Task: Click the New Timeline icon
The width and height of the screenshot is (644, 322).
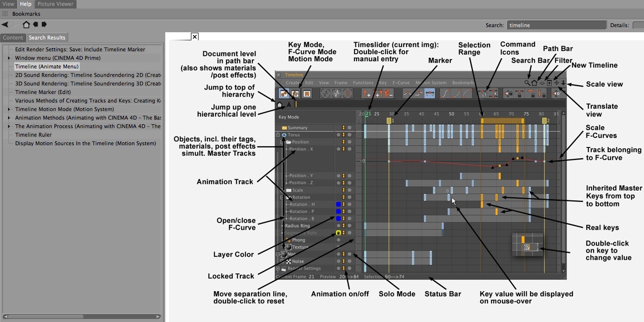Action: [x=549, y=83]
